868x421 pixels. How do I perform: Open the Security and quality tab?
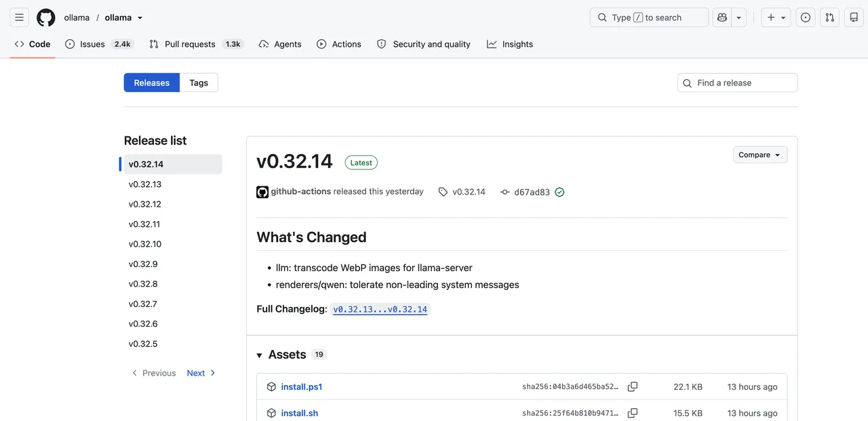click(424, 44)
